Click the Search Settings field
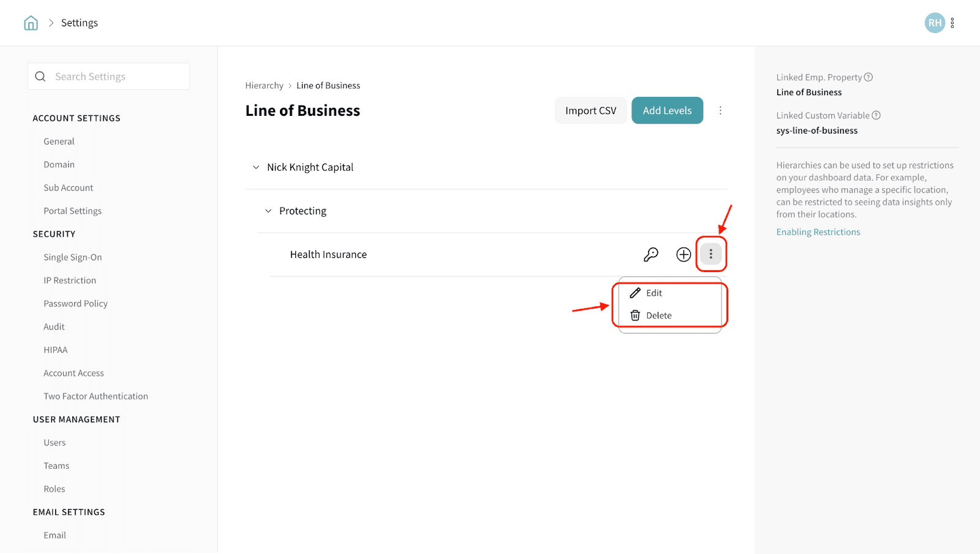The width and height of the screenshot is (980, 554). (x=116, y=77)
